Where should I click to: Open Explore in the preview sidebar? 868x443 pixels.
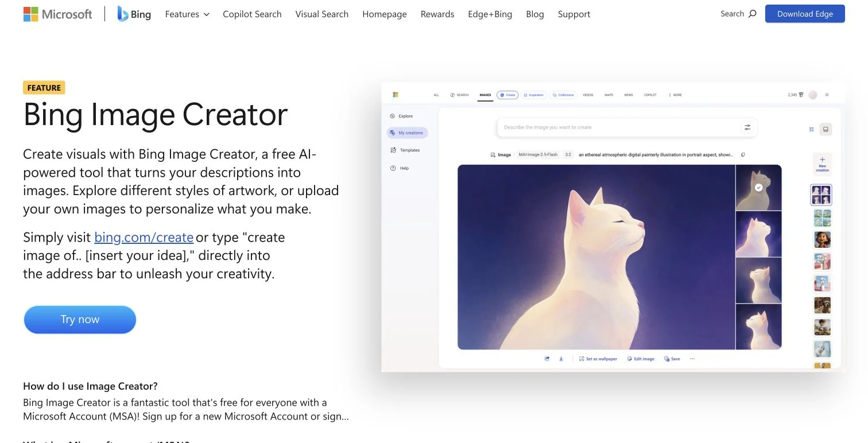pos(401,116)
